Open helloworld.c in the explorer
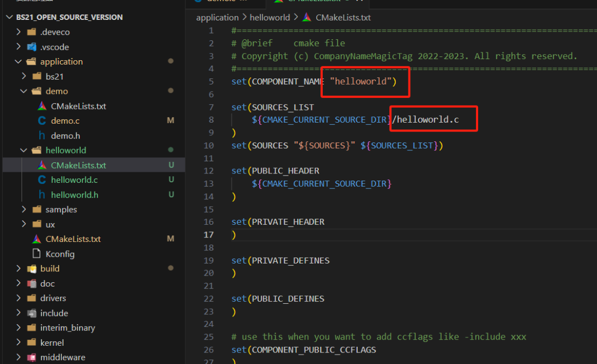This screenshot has width=597, height=364. pyautogui.click(x=74, y=180)
